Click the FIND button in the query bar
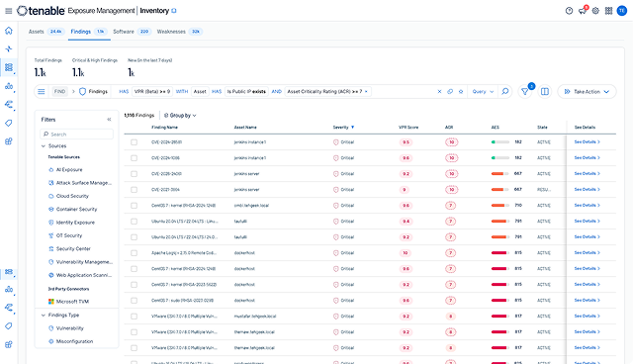633x364 pixels. pyautogui.click(x=59, y=92)
